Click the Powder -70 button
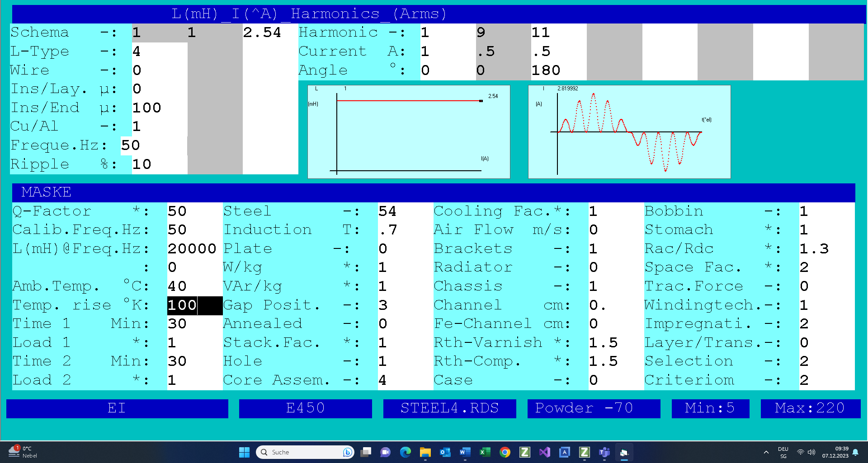This screenshot has width=868, height=463. pyautogui.click(x=594, y=408)
